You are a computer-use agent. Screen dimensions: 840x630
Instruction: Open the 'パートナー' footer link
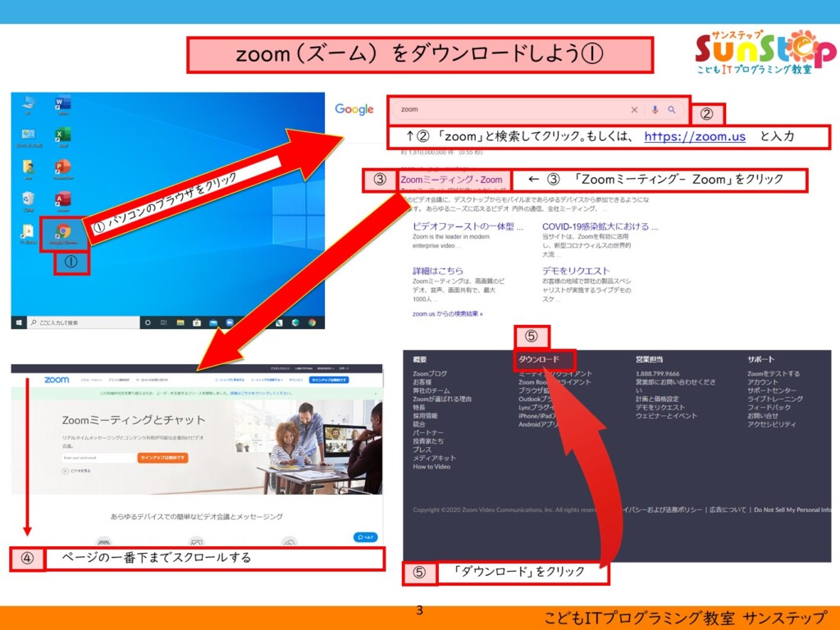(428, 433)
